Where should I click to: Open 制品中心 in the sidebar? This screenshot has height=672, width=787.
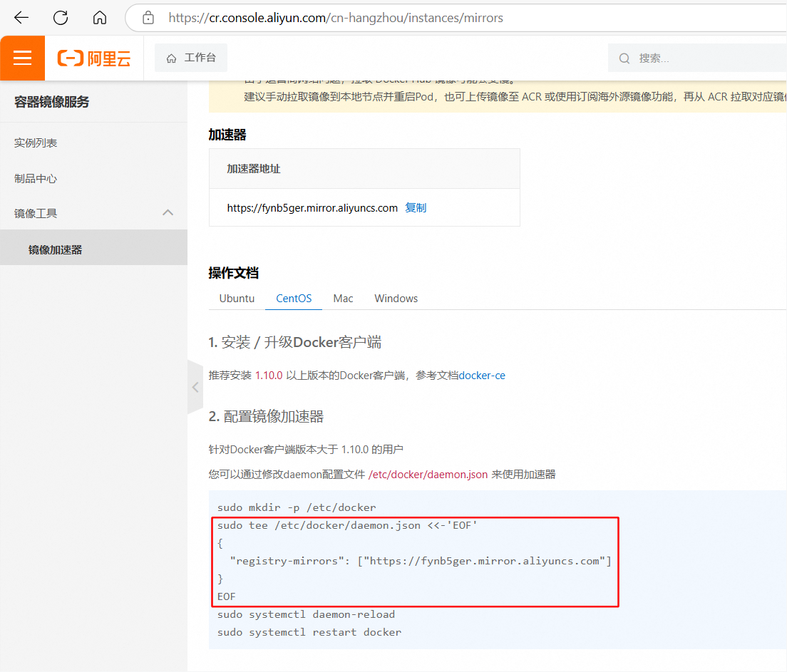click(x=36, y=179)
